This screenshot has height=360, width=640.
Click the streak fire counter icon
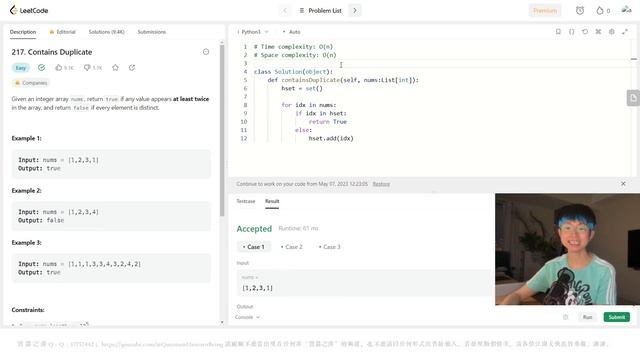click(602, 11)
